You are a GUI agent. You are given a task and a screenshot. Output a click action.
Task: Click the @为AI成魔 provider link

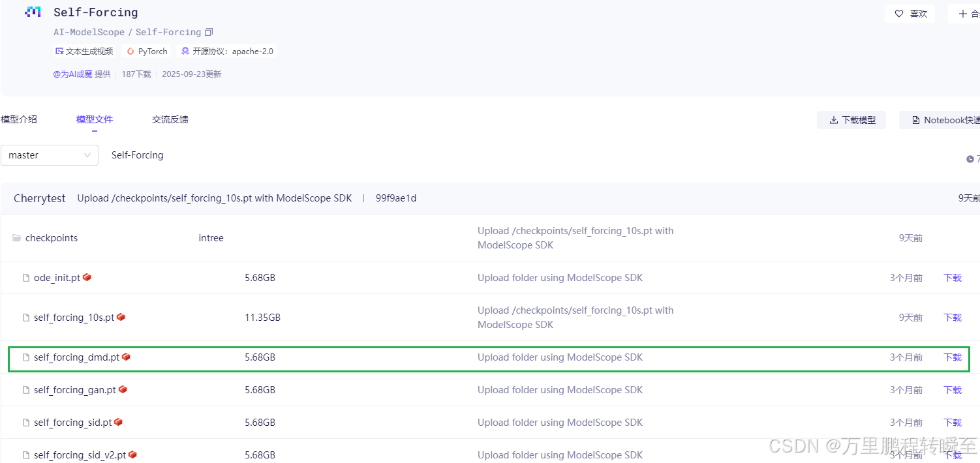[72, 74]
